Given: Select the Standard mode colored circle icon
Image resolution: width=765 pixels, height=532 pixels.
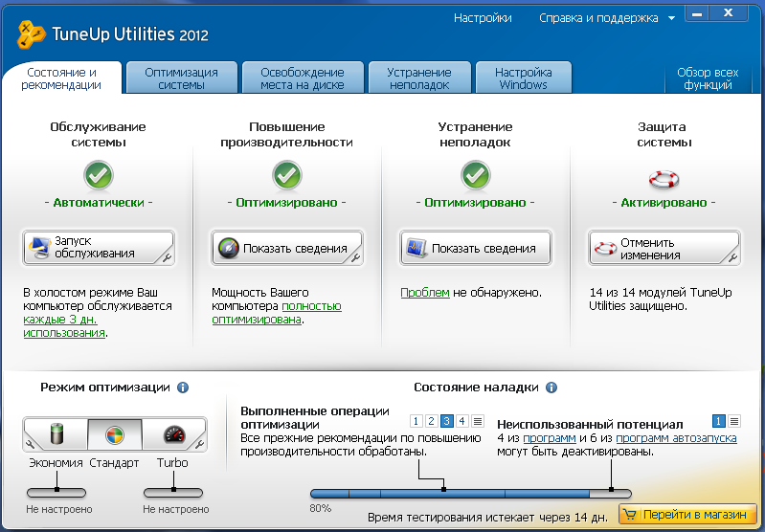Looking at the screenshot, I should 114,434.
